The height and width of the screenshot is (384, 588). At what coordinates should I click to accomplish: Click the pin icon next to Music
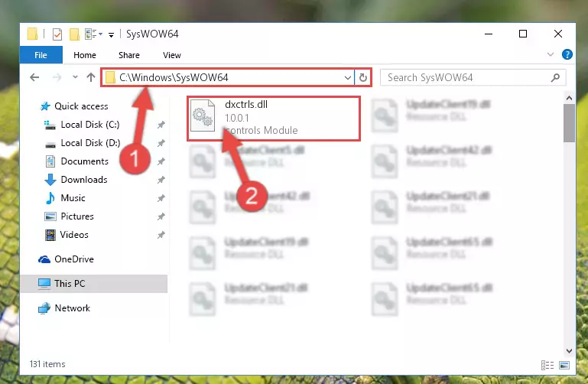click(161, 198)
